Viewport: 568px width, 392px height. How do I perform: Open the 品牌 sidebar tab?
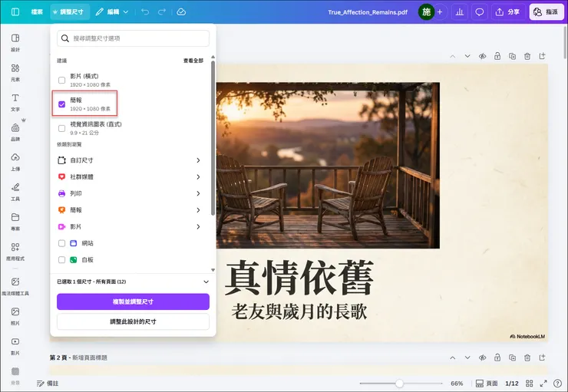coord(15,132)
